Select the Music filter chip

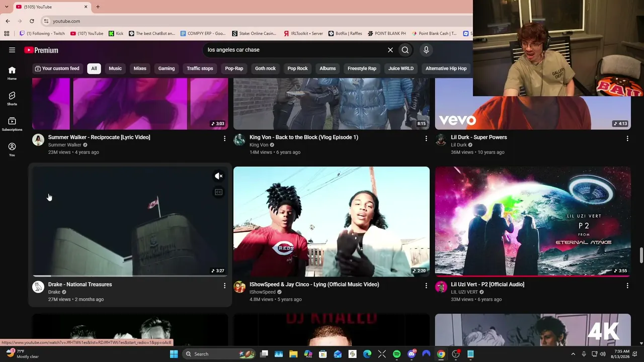coord(115,68)
